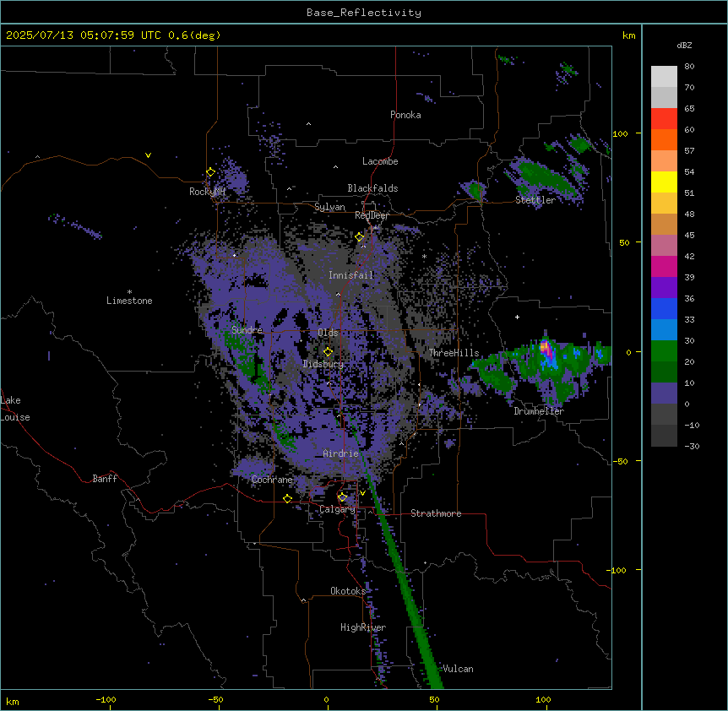Click the white cross marker north of Drumheller
The image size is (728, 711).
517,317
